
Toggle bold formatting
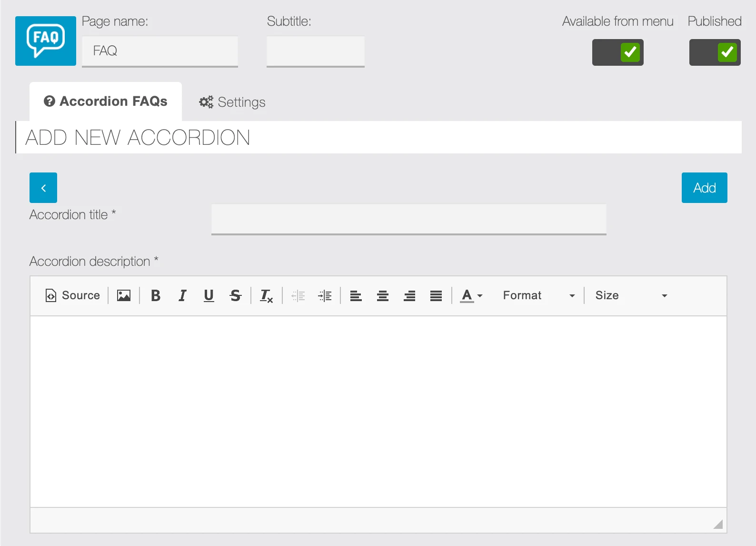point(155,295)
